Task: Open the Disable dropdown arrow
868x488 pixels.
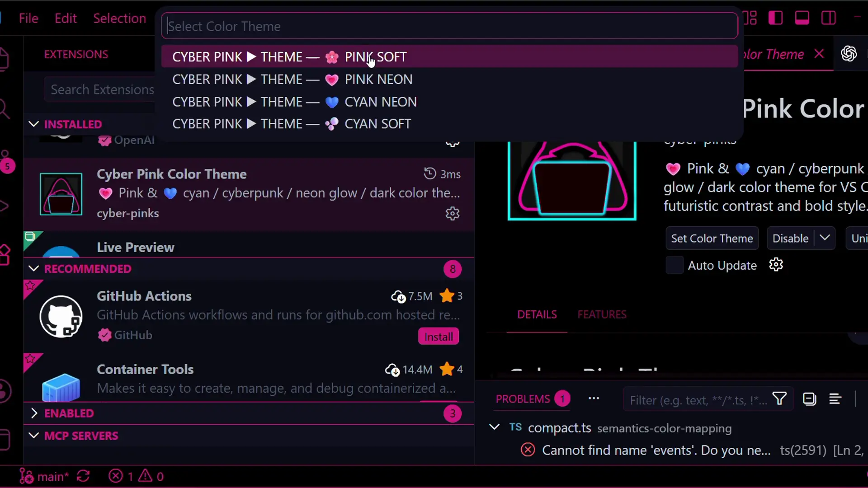Action: (825, 238)
